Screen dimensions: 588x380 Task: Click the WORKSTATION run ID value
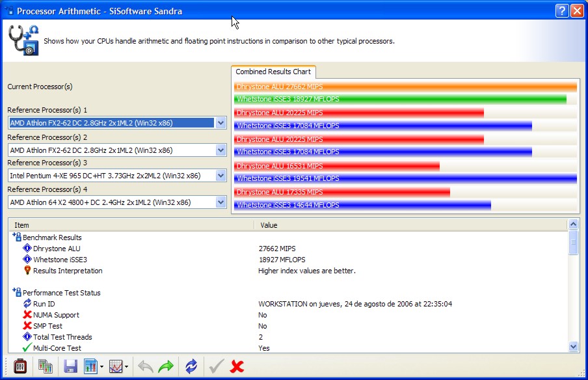355,304
